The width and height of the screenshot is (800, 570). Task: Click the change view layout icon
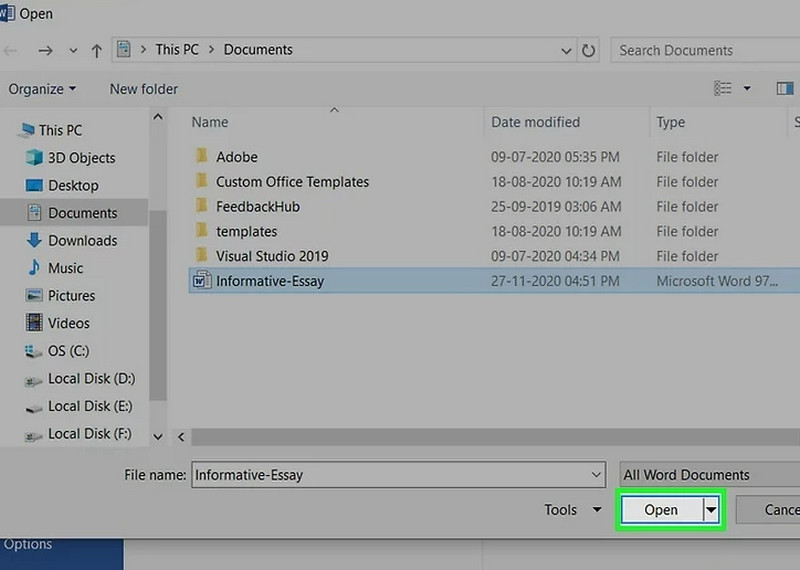pos(723,89)
